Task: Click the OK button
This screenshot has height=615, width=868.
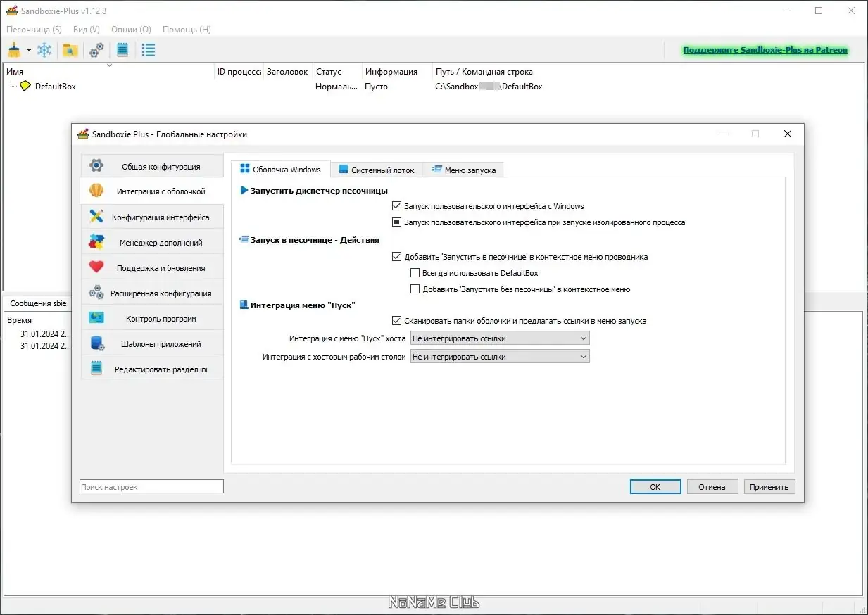Action: (655, 486)
